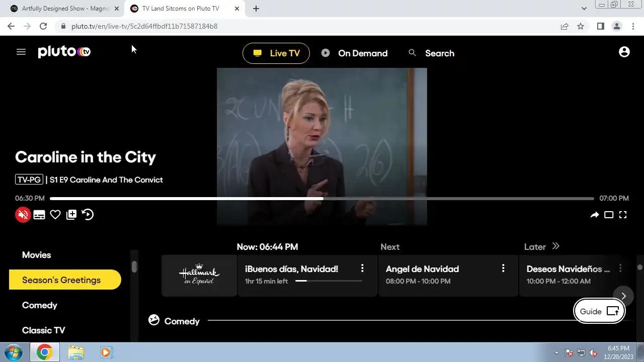Share this page from the address bar
This screenshot has height=362, width=644.
[565, 26]
